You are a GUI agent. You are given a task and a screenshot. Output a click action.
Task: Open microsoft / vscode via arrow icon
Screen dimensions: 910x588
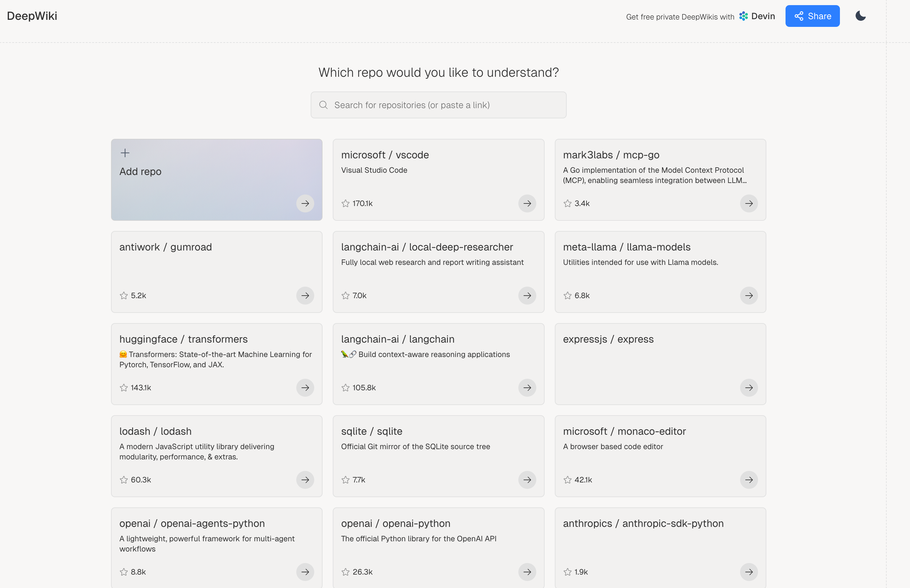pos(527,203)
